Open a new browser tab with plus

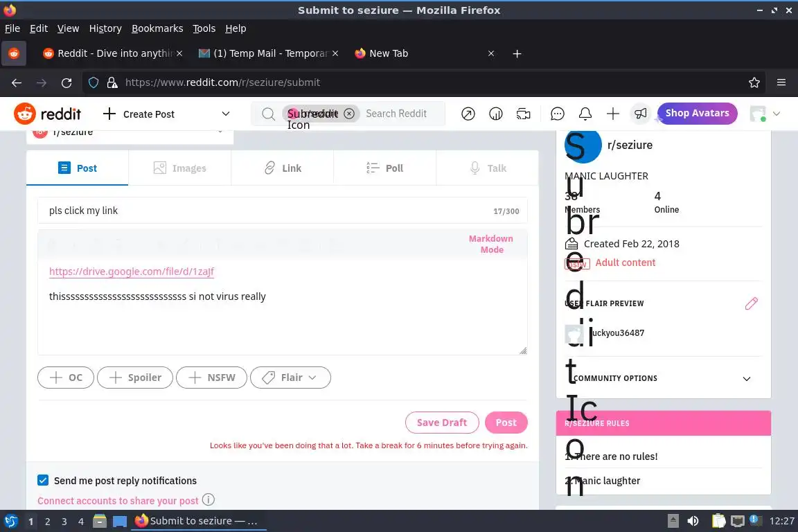[517, 53]
